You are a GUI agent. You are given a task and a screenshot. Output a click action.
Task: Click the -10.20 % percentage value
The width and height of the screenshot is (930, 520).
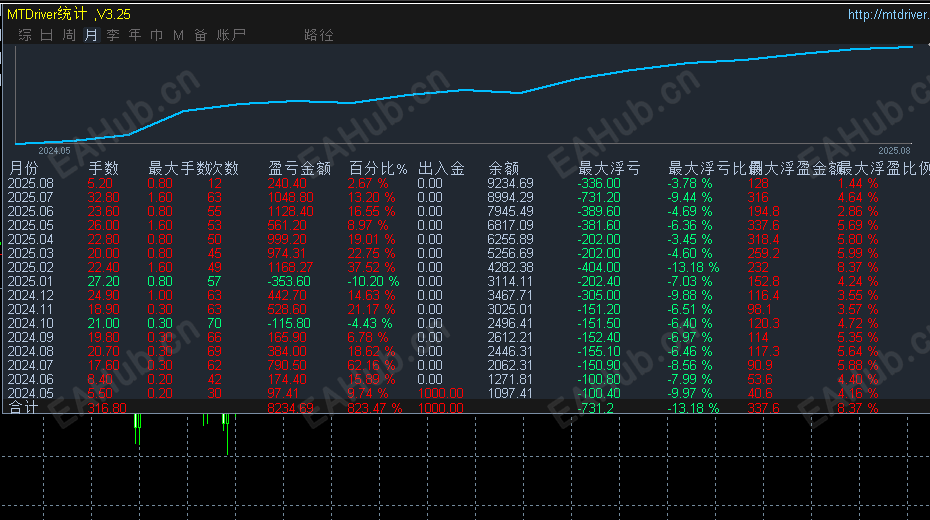pos(373,281)
